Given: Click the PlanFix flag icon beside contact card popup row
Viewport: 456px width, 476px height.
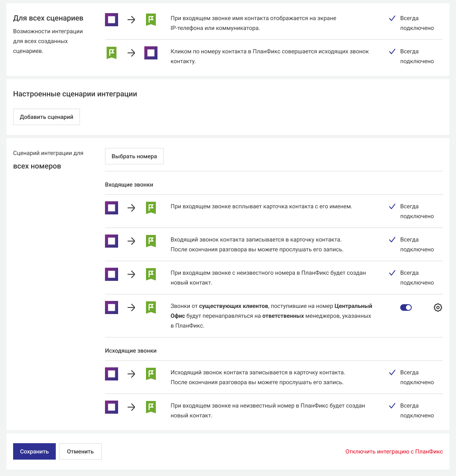Looking at the screenshot, I should pos(151,208).
